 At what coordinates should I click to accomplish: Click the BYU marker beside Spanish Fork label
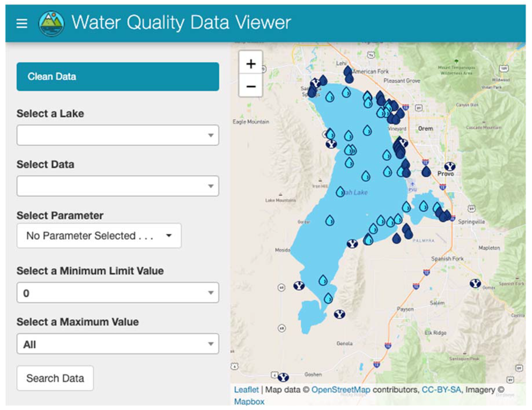click(x=475, y=283)
